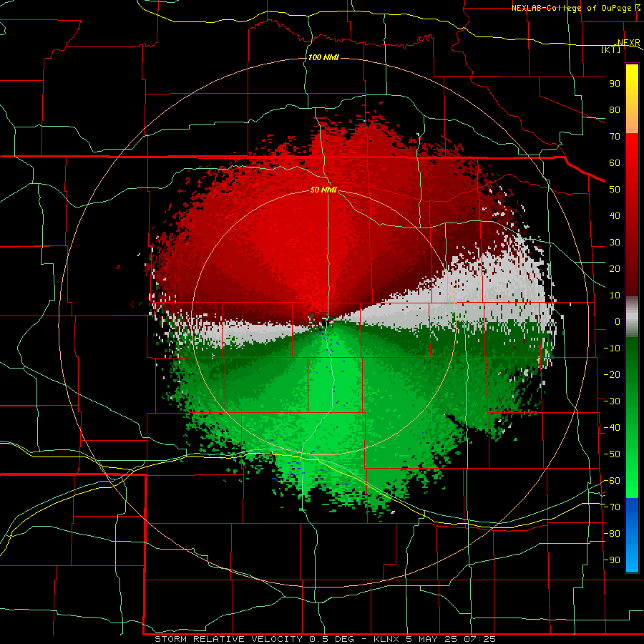Click the NEXR label above the color scale
This screenshot has height=644, width=644.
[x=628, y=43]
